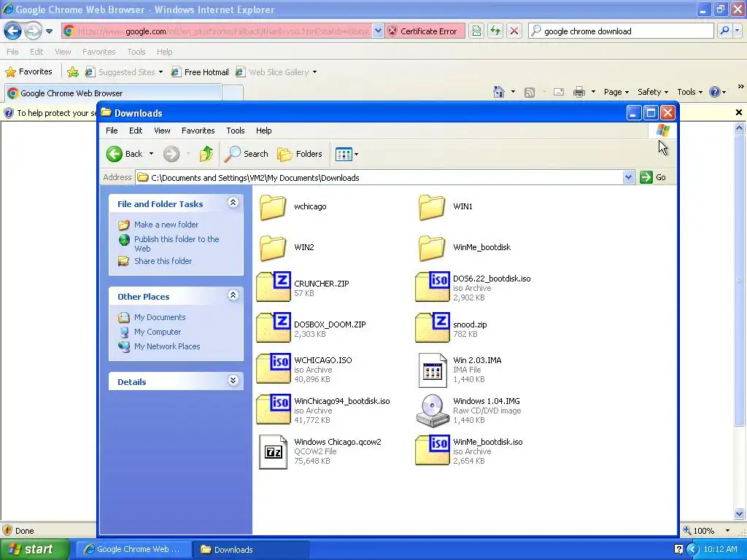Select the Google Chrome Web Browser tab
Screen dimensions: 747x560
[113, 93]
